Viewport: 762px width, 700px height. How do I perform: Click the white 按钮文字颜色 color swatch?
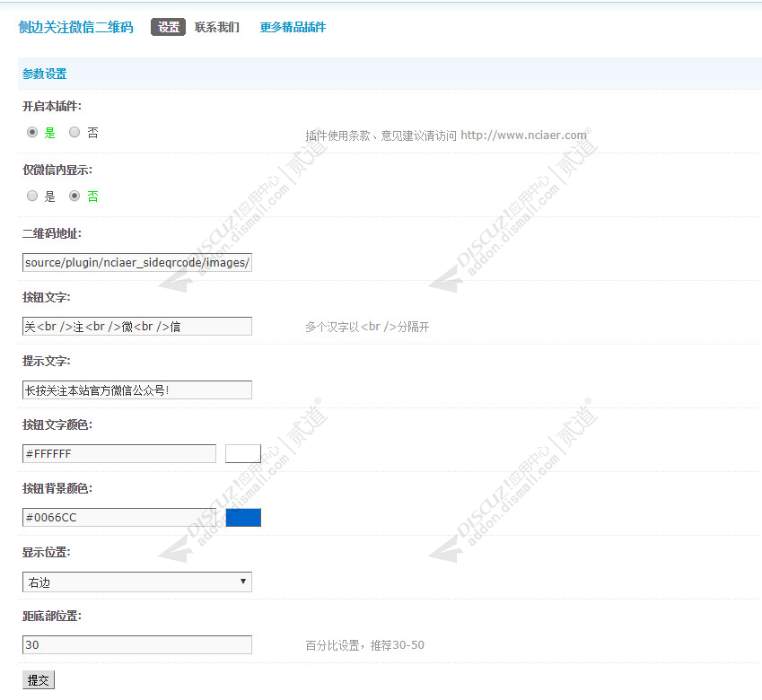click(x=243, y=454)
